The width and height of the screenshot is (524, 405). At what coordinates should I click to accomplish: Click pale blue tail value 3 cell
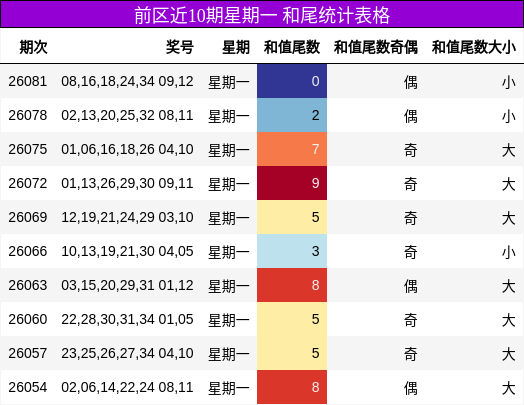coord(292,251)
